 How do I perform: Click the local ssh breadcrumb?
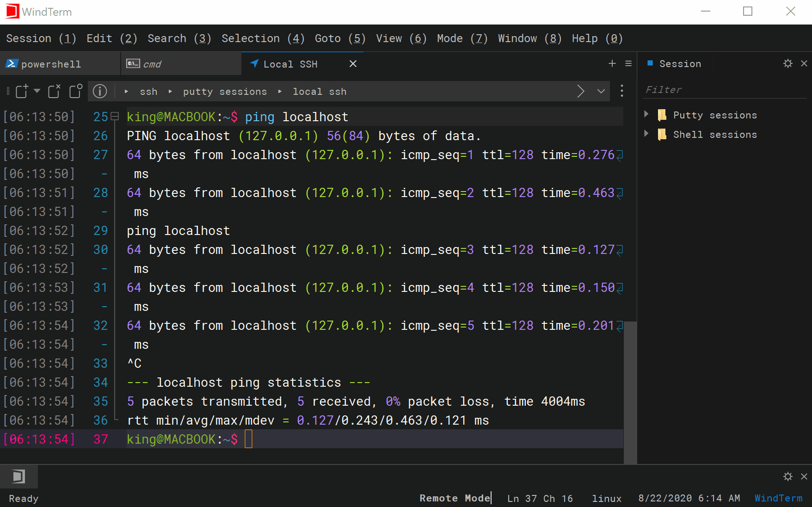click(320, 92)
